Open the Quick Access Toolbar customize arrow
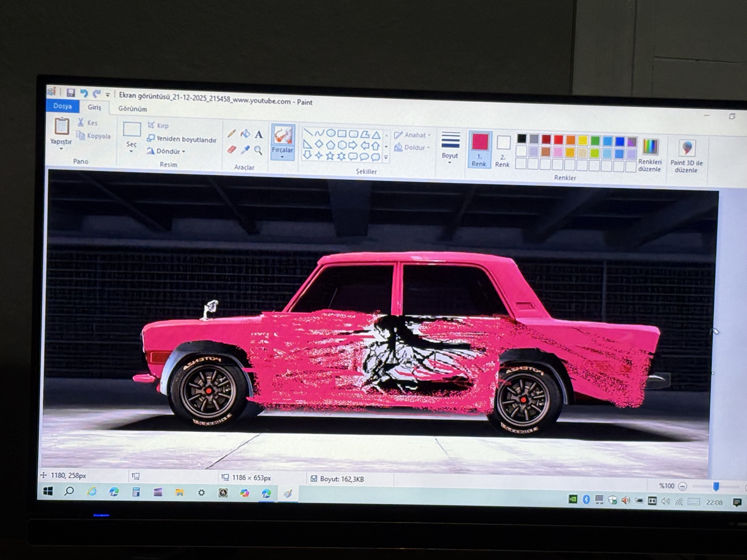Screen dimensions: 747x560 click(108, 95)
